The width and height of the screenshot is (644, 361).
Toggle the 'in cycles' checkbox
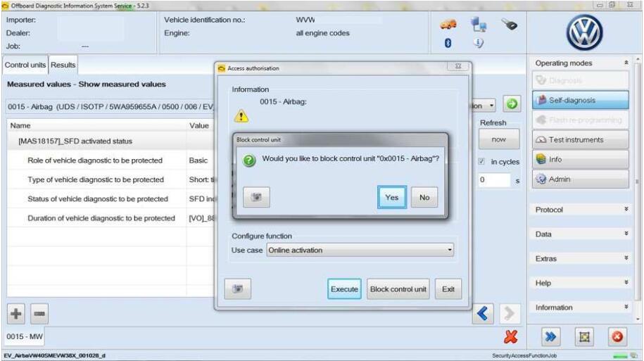tap(481, 161)
